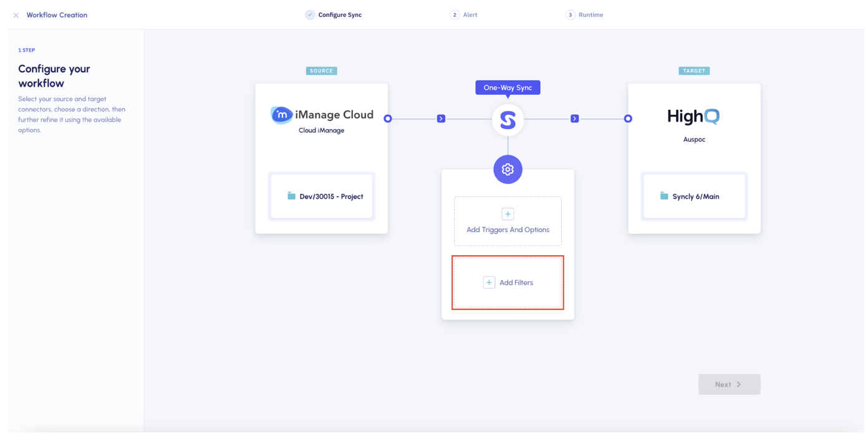
Task: Click the TARGET tag label
Action: pos(694,71)
